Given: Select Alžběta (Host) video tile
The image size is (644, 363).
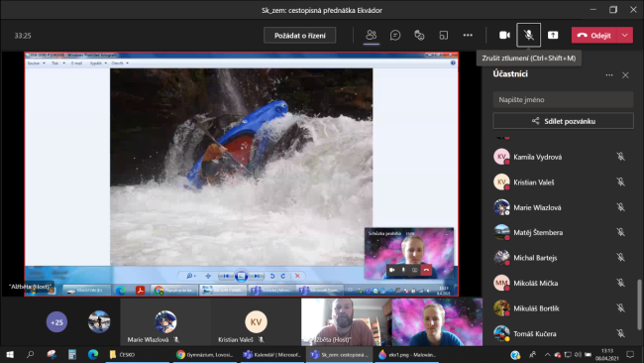Looking at the screenshot, I should pos(346,322).
